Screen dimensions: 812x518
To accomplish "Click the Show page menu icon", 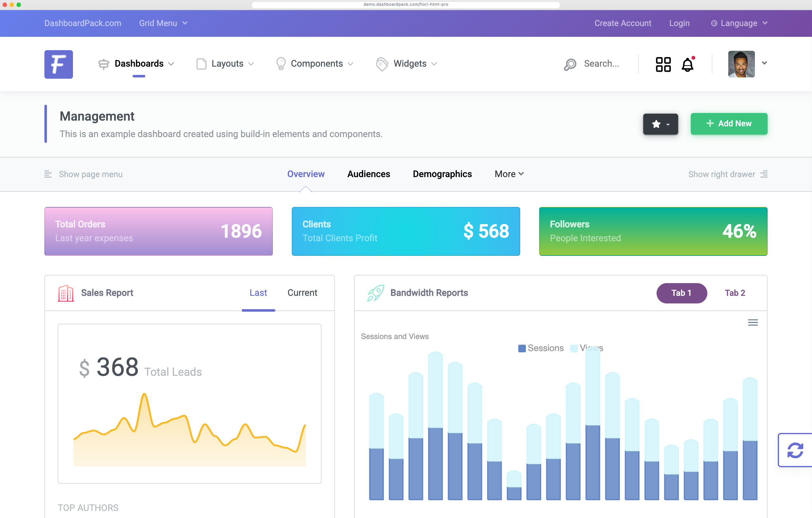I will coord(48,174).
